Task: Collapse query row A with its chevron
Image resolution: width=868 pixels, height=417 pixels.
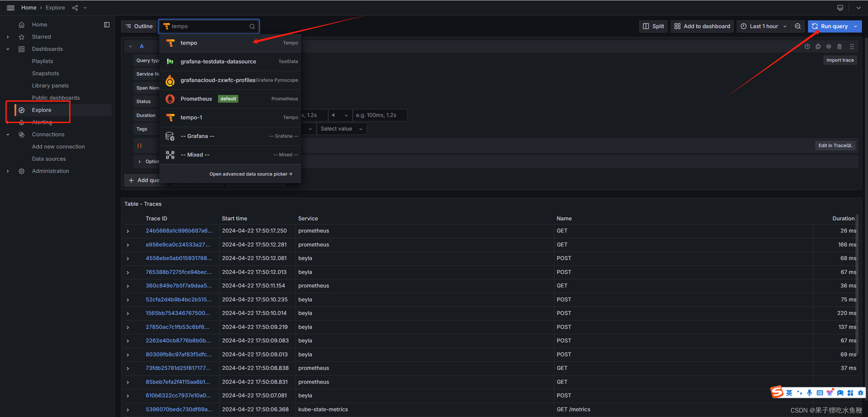Action: pyautogui.click(x=131, y=46)
